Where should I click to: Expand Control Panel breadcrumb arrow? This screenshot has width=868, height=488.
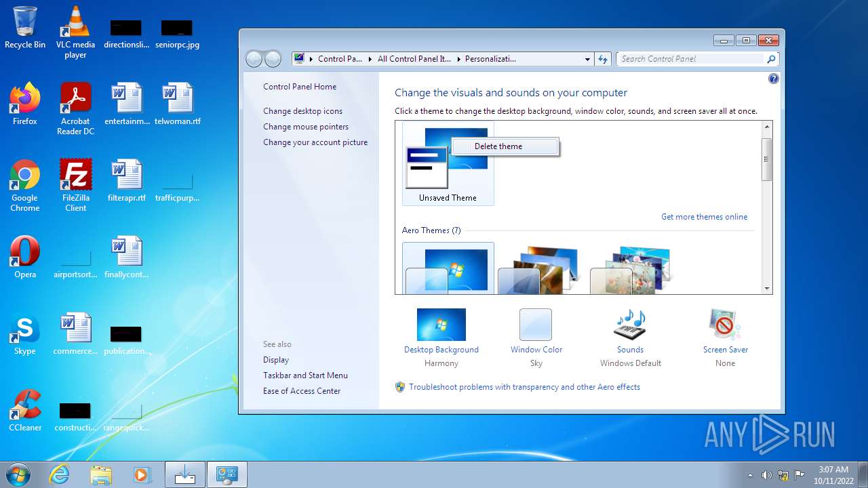click(x=371, y=59)
